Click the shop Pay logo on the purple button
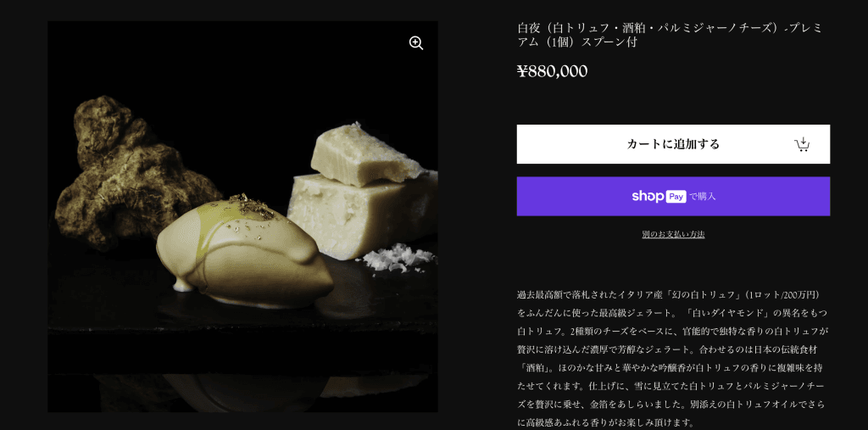The width and height of the screenshot is (868, 430). [x=659, y=196]
